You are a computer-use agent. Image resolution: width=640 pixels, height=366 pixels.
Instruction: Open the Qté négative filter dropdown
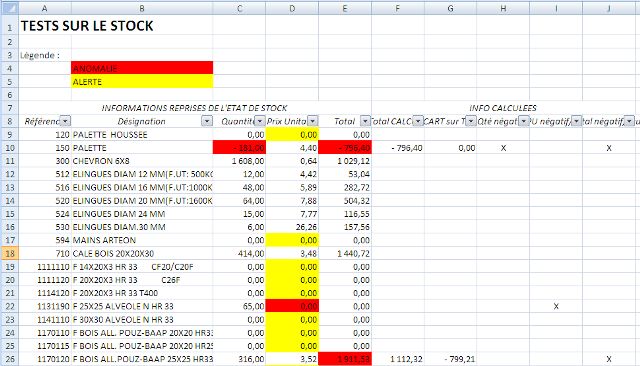[x=524, y=121]
